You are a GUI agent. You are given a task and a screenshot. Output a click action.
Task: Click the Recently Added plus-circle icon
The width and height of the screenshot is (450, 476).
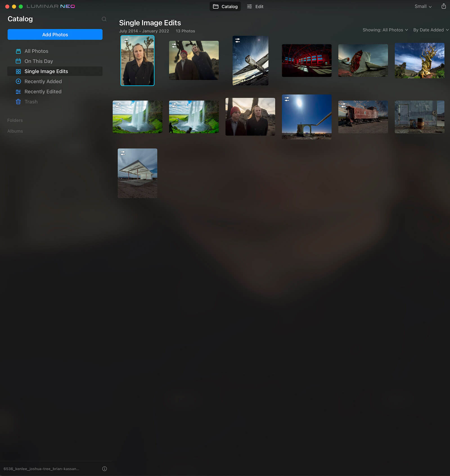point(18,81)
